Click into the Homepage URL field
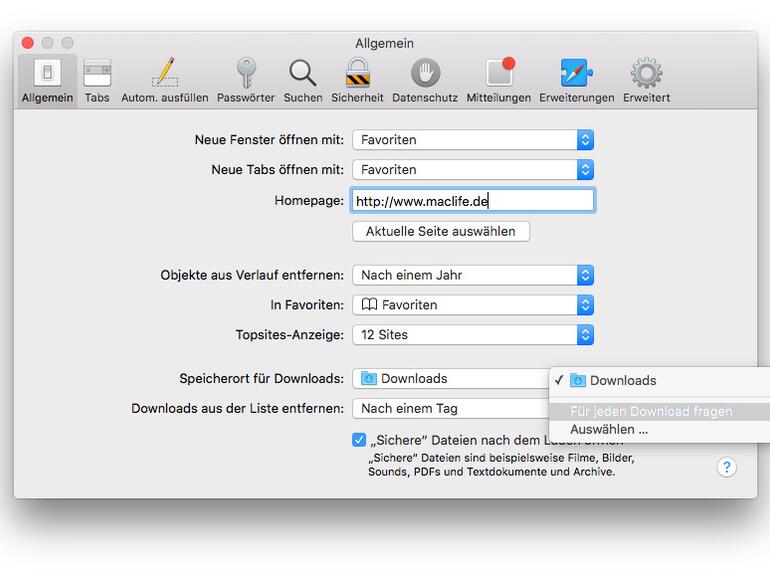 pos(473,201)
